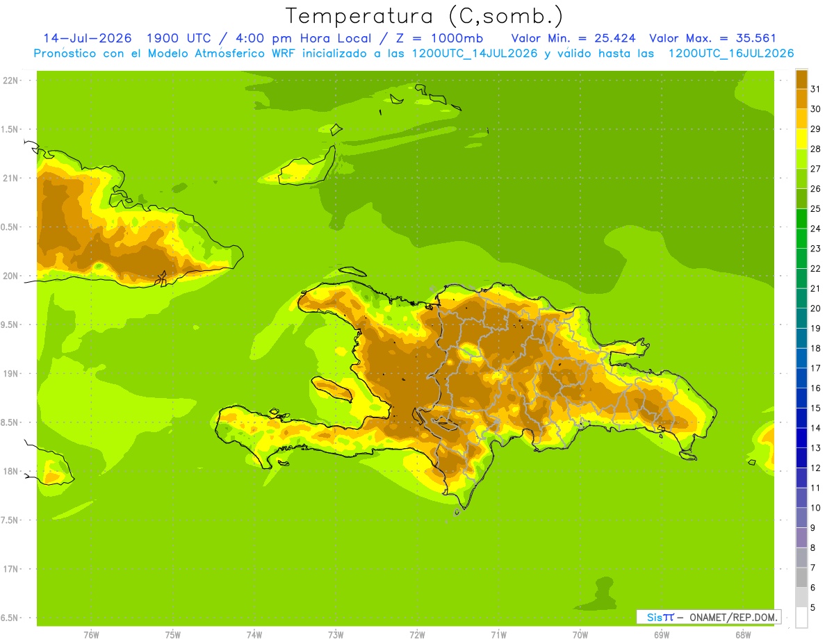Viewport: 834px width, 644px height.
Task: Click latitude label '17N'
Action: [x=11, y=569]
